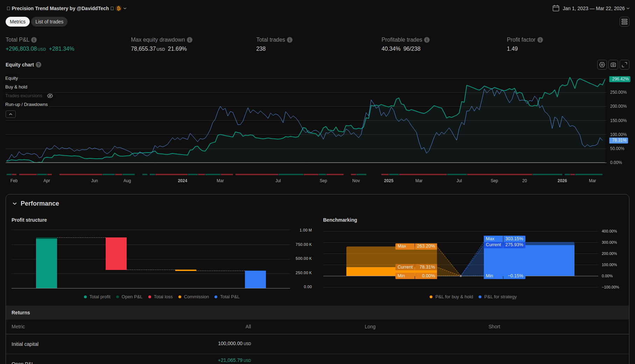Open the strategy name dropdown chevron
This screenshot has height=364, width=635.
(x=125, y=8)
